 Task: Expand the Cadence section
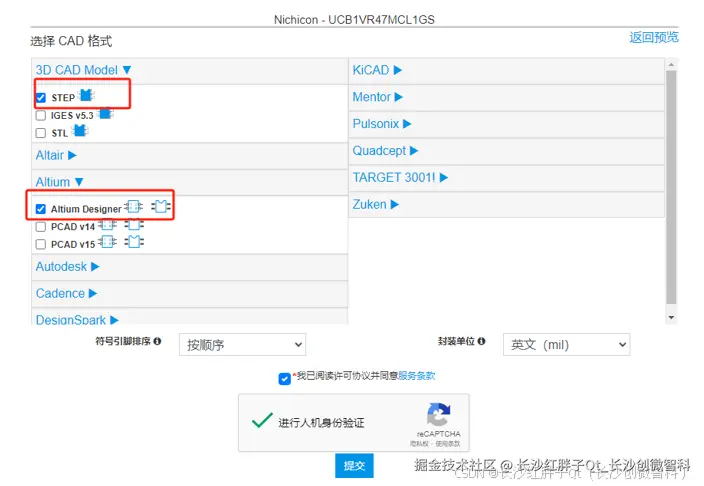(66, 294)
